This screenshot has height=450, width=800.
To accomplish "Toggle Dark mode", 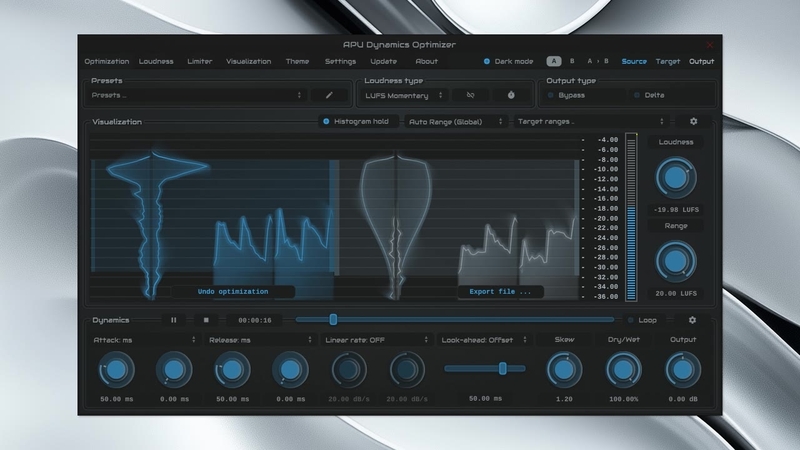I will 508,61.
